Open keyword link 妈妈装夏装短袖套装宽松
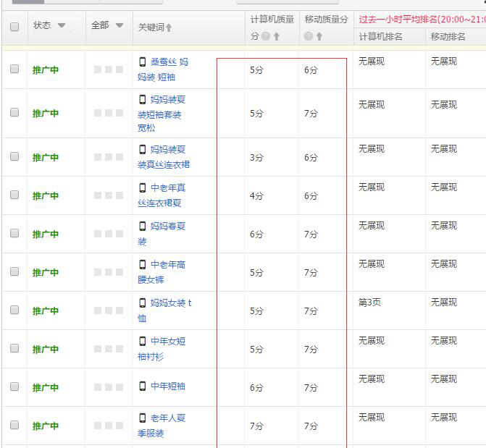Image resolution: width=486 pixels, height=448 pixels. click(162, 114)
